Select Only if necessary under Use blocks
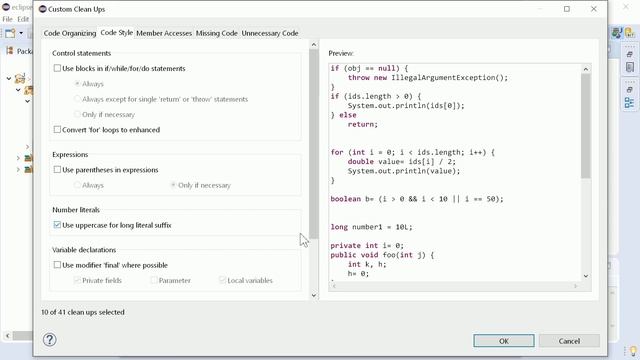Viewport: 640px width, 360px height. [x=77, y=114]
